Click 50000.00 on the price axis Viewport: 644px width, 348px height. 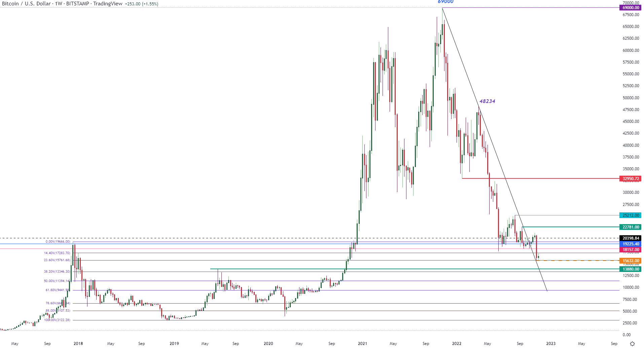[631, 98]
